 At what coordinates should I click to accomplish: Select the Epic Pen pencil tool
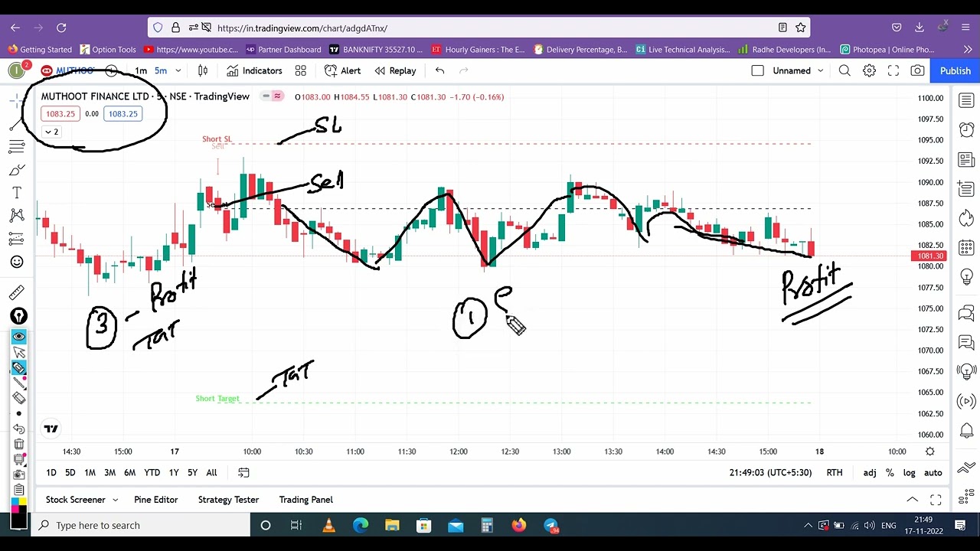click(x=19, y=367)
